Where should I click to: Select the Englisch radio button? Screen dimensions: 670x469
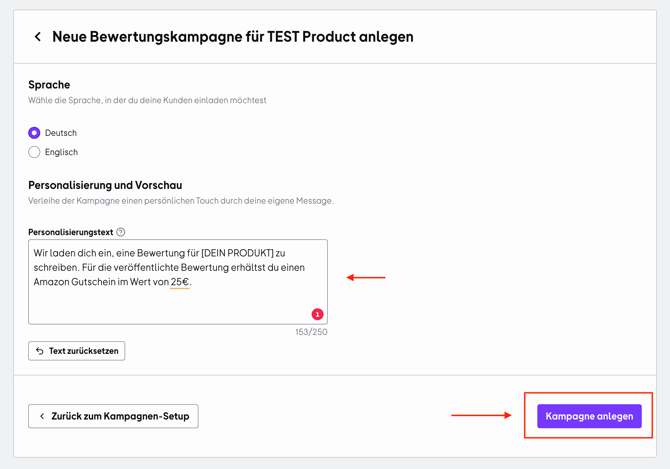[x=34, y=152]
